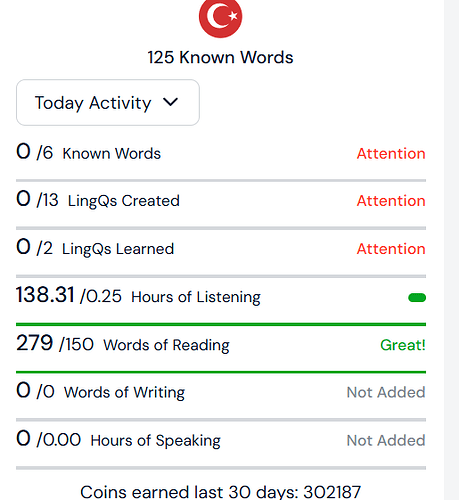Click the 125 Known Words heading
459x500 pixels.
point(220,57)
